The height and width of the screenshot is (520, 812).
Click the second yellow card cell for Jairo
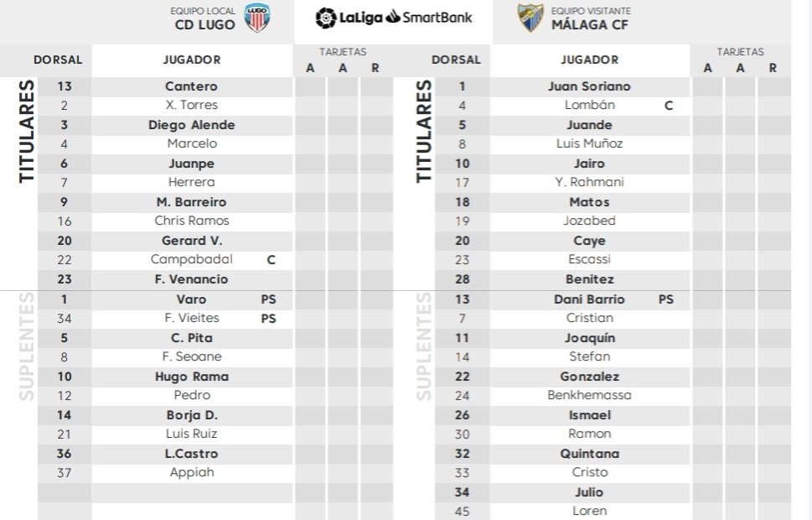click(x=740, y=164)
